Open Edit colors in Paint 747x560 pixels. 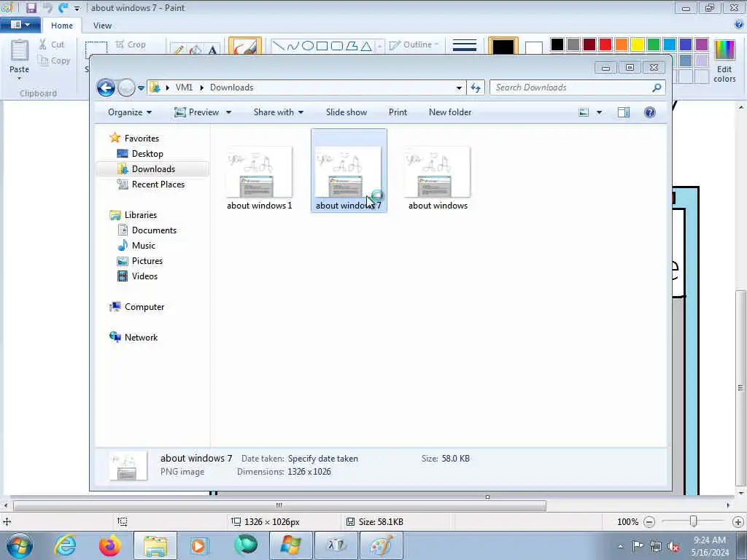pyautogui.click(x=724, y=61)
